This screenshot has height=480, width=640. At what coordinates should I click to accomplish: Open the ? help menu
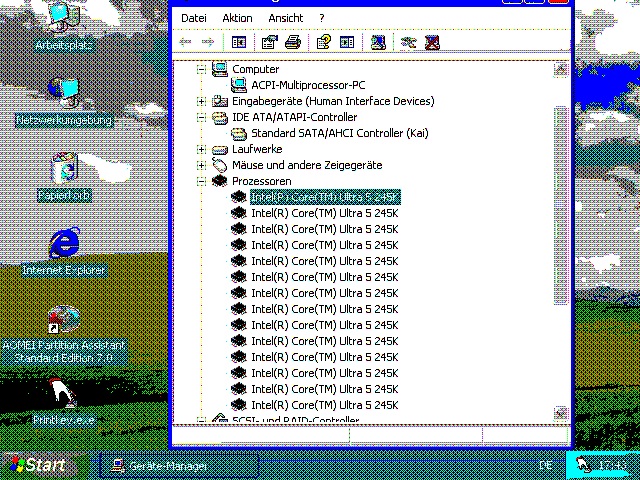pos(322,18)
